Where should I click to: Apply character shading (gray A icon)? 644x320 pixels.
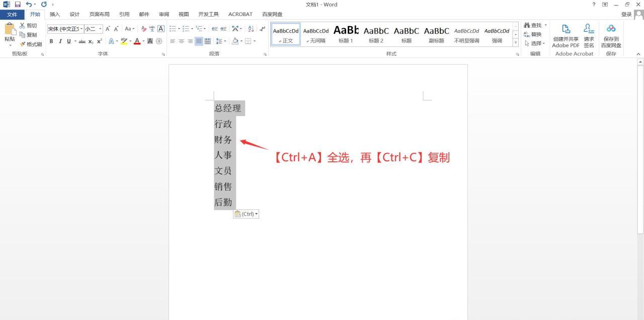(150, 41)
